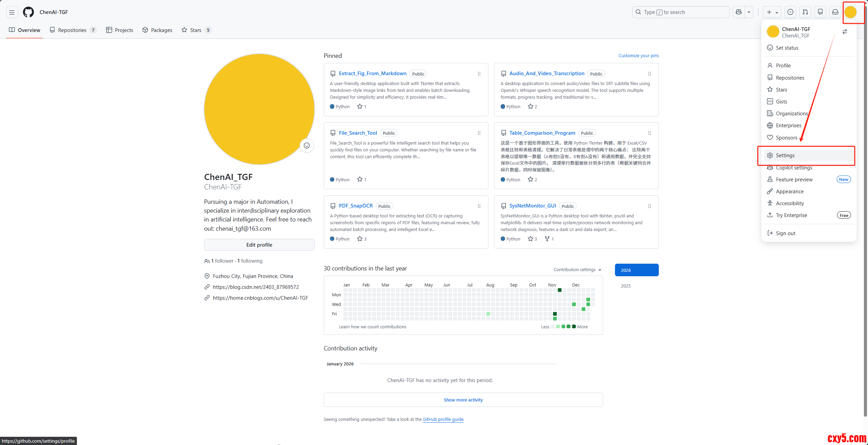Expand the Create new plus dropdown
The height and width of the screenshot is (445, 868).
click(x=772, y=12)
